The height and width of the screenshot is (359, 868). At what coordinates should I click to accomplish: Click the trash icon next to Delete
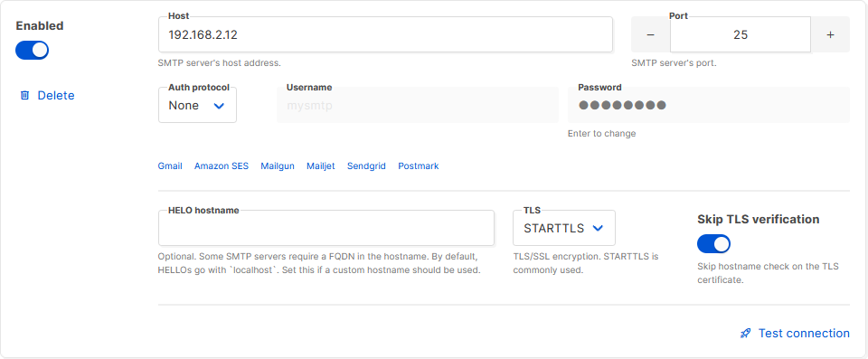coord(25,96)
